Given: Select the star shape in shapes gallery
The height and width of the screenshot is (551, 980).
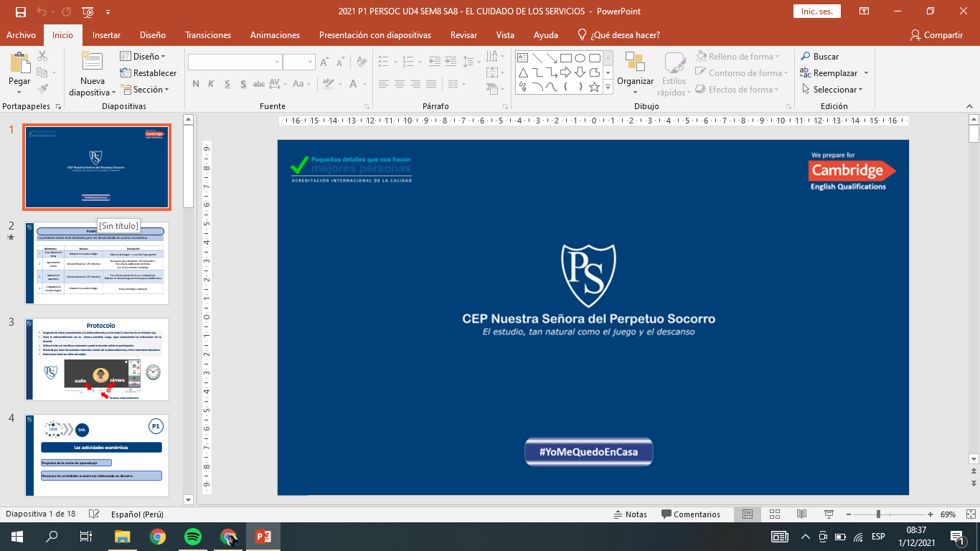Looking at the screenshot, I should pos(594,87).
